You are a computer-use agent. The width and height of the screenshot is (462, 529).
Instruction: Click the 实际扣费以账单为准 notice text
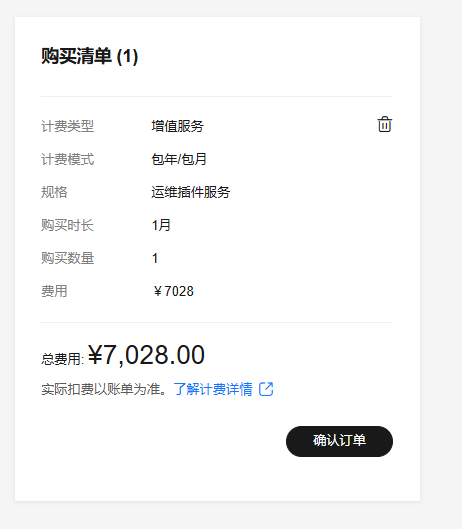pos(104,389)
